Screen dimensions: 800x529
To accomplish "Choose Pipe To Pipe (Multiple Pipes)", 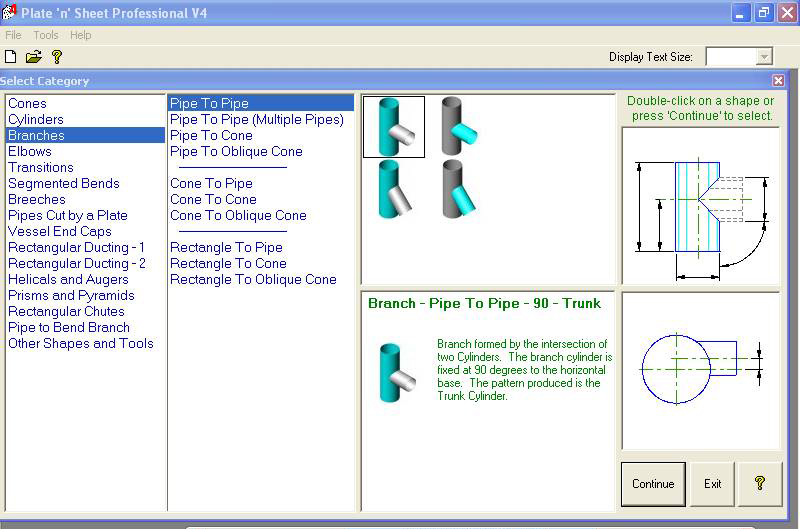I will tap(261, 119).
